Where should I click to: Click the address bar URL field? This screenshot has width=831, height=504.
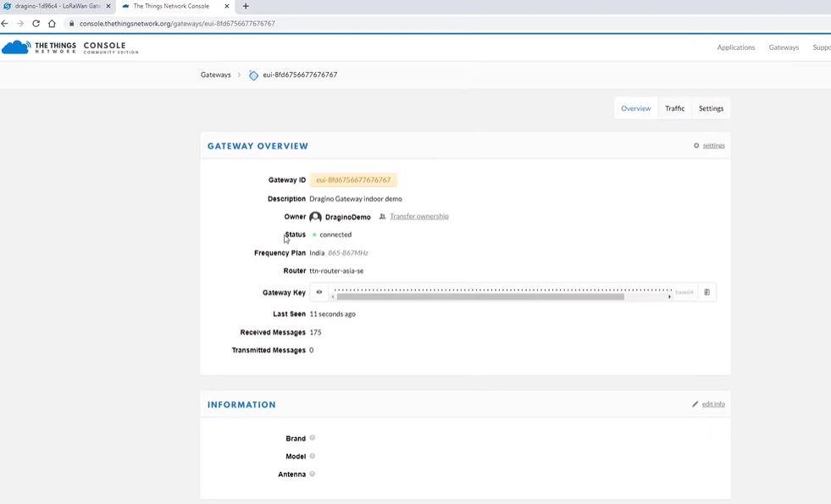(177, 24)
